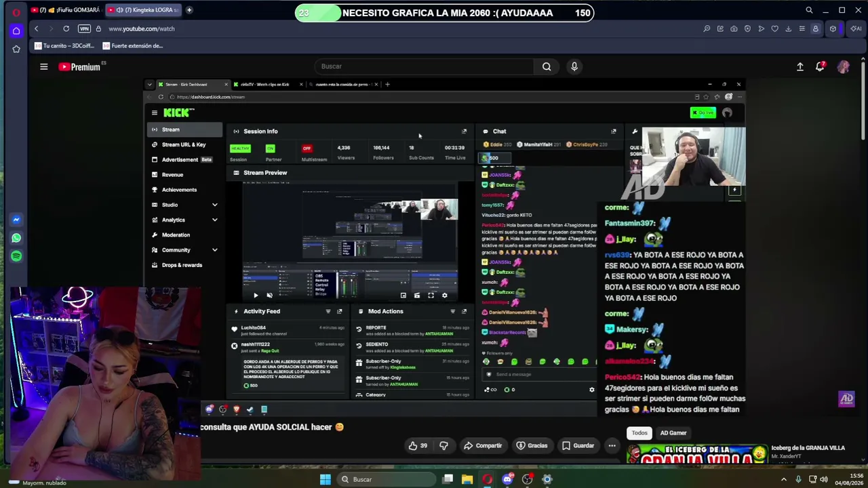Open stream preview settings gear
This screenshot has height=488, width=868.
point(445,296)
